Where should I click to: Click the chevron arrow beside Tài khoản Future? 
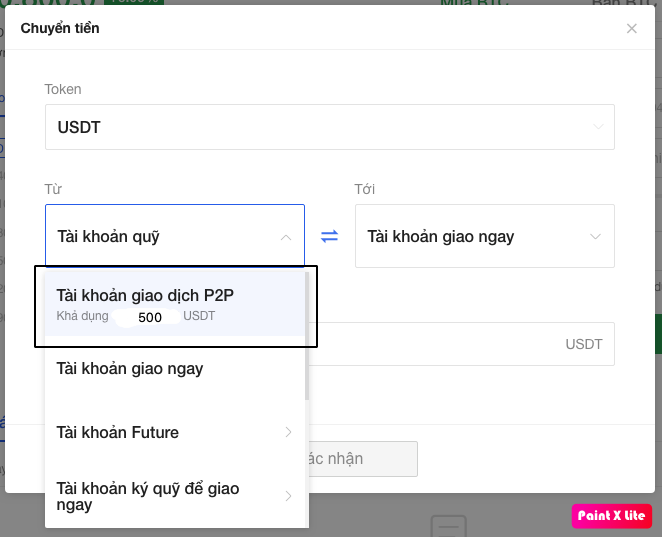coord(288,432)
